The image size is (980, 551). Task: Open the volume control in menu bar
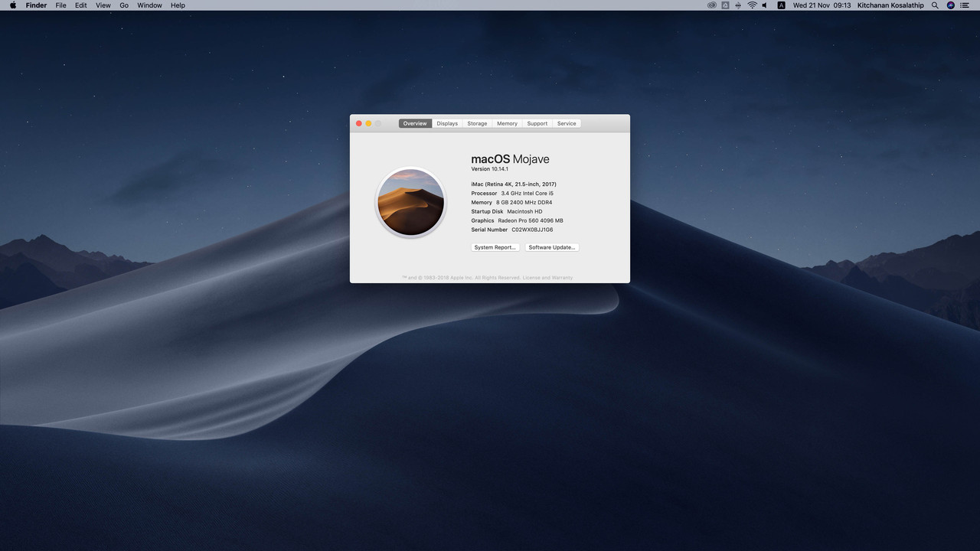(765, 5)
